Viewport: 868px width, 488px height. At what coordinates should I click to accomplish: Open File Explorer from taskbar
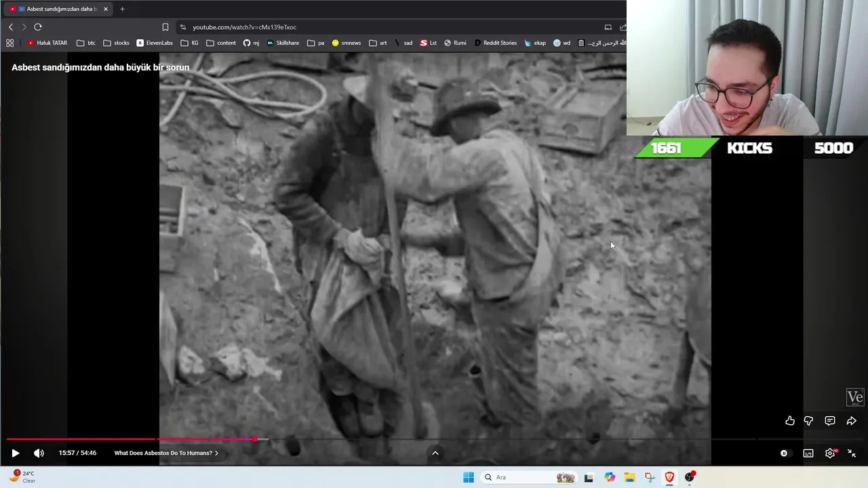[x=629, y=477]
